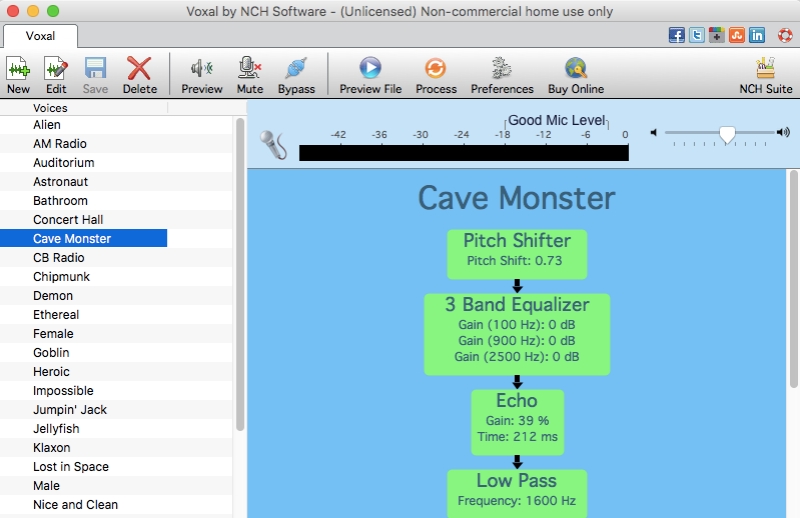Share on Facebook icon

coord(677,35)
